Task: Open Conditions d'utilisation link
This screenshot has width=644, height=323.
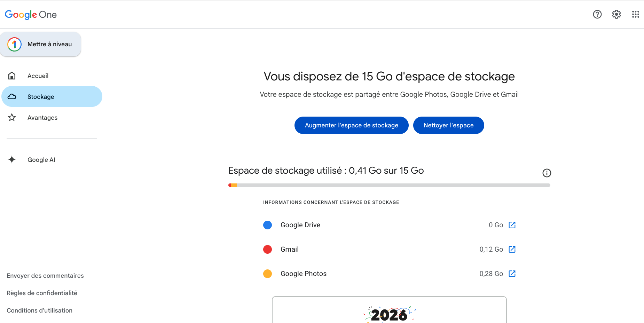Action: point(39,310)
